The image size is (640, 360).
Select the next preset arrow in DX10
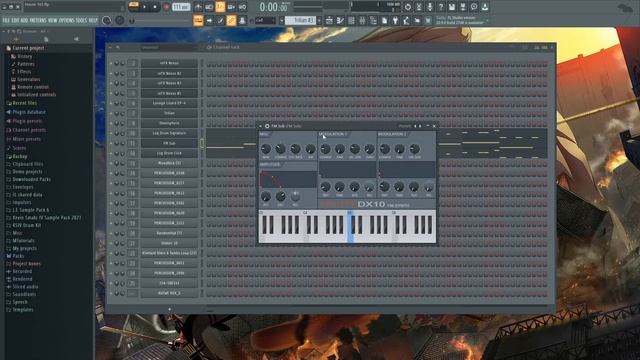click(x=420, y=126)
